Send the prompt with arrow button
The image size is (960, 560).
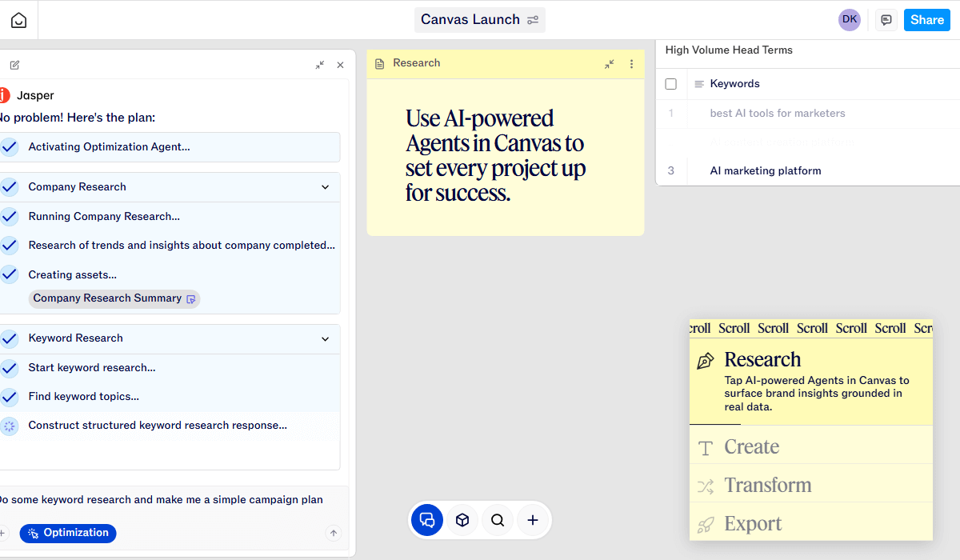pos(334,533)
